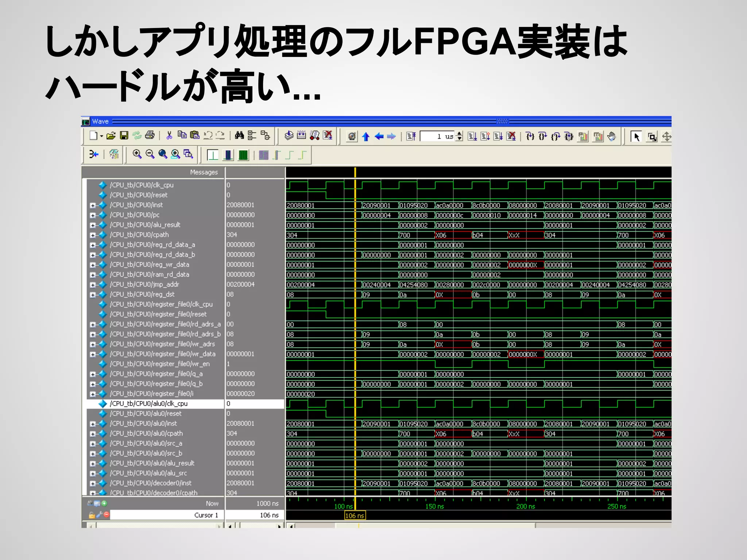Open the New file dropdown arrow
Image resolution: width=747 pixels, height=560 pixels.
point(101,136)
